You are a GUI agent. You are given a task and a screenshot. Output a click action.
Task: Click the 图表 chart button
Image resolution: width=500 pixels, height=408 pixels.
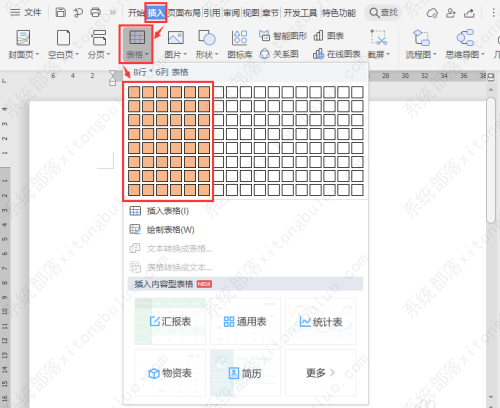pyautogui.click(x=329, y=36)
